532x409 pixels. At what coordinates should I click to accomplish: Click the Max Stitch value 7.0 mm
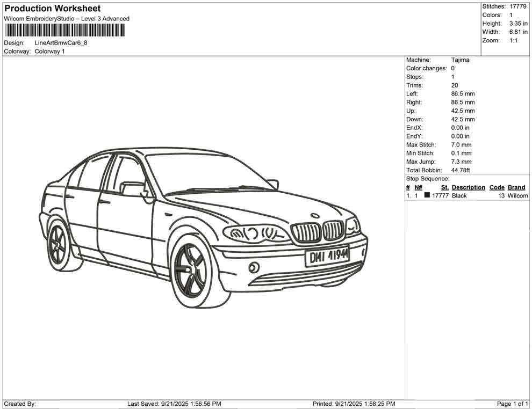(461, 145)
